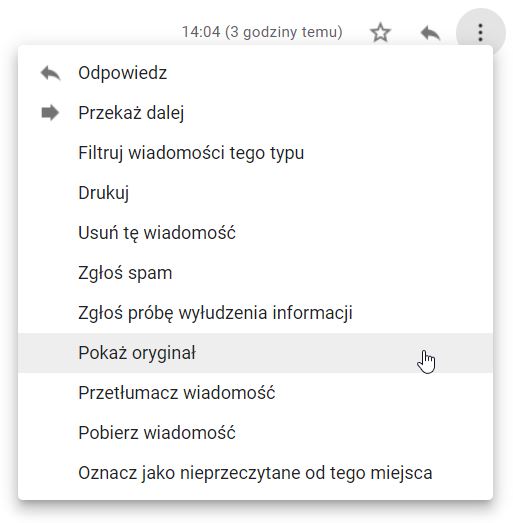Select the Odpowiedz menu label

(x=122, y=73)
